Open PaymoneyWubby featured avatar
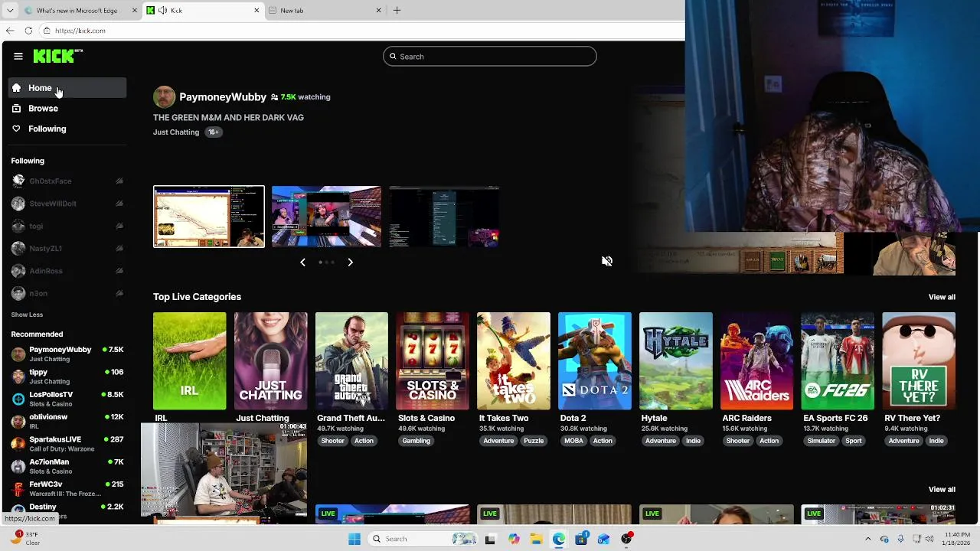980x551 pixels. (x=164, y=97)
